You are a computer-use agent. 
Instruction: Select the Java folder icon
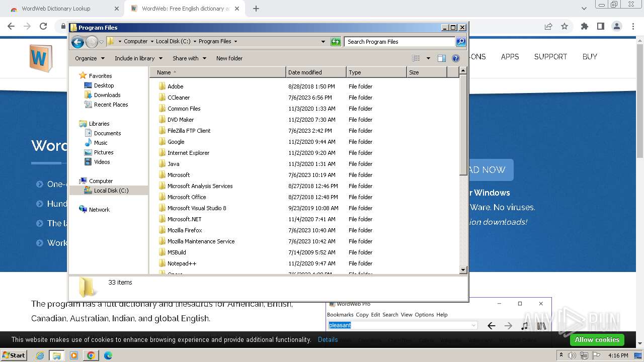162,164
